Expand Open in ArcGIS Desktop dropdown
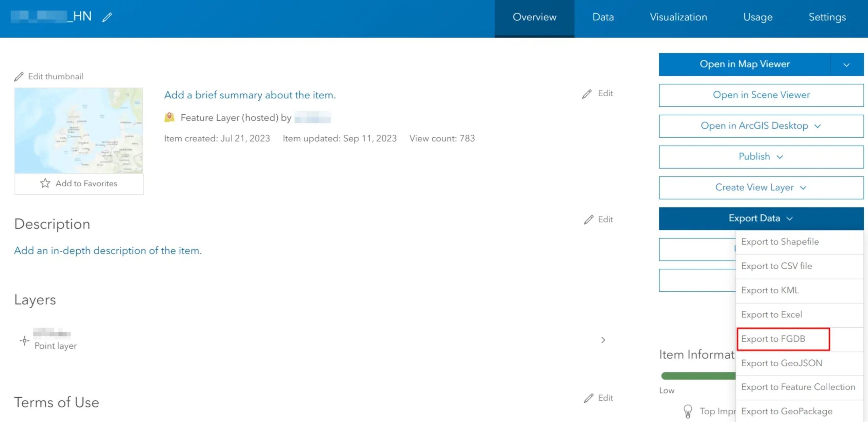This screenshot has width=868, height=422. point(761,126)
